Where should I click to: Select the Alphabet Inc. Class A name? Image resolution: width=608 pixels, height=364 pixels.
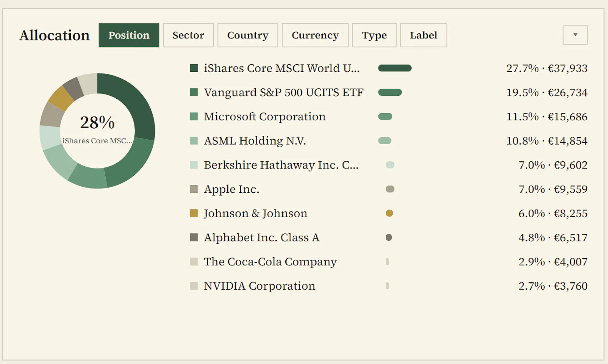pyautogui.click(x=262, y=238)
